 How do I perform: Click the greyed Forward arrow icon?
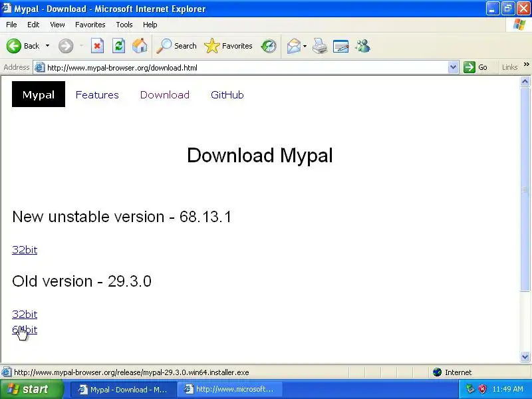coord(65,46)
